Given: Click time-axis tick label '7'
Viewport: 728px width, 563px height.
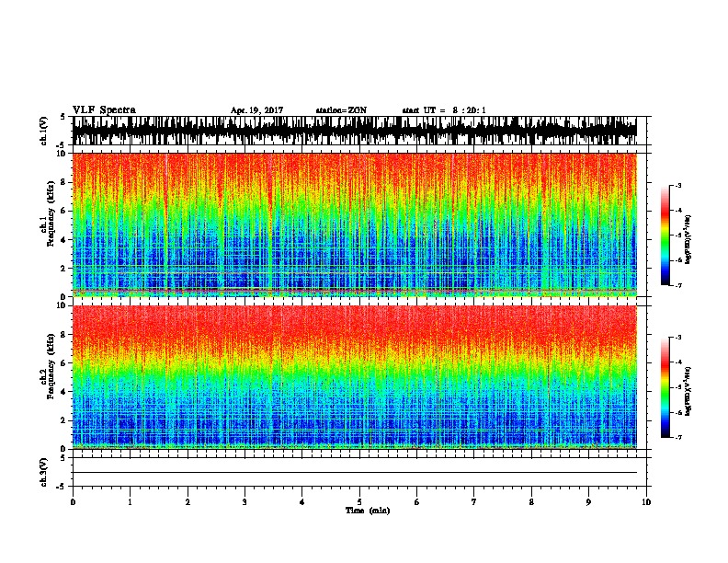Looking at the screenshot, I should (x=474, y=502).
